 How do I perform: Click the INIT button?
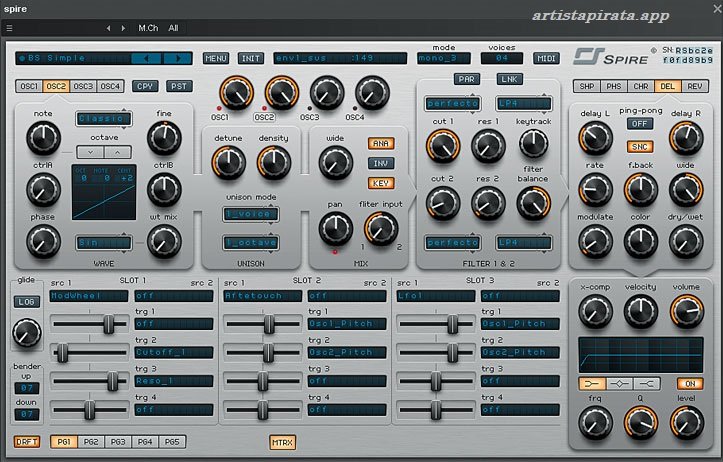point(251,59)
